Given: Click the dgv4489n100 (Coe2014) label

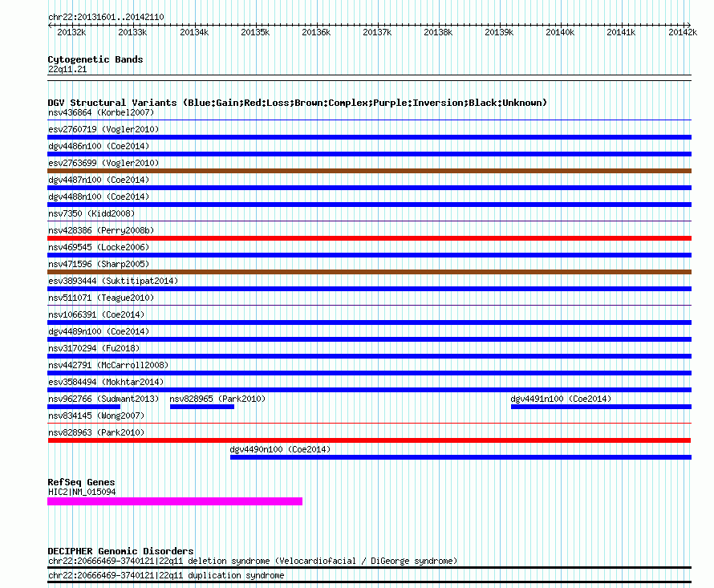Looking at the screenshot, I should 99,331.
